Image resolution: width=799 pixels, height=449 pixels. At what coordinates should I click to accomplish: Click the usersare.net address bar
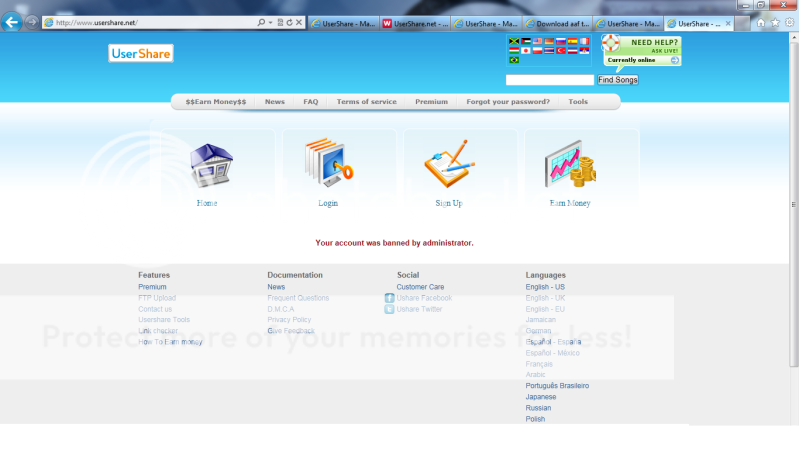tap(150, 22)
